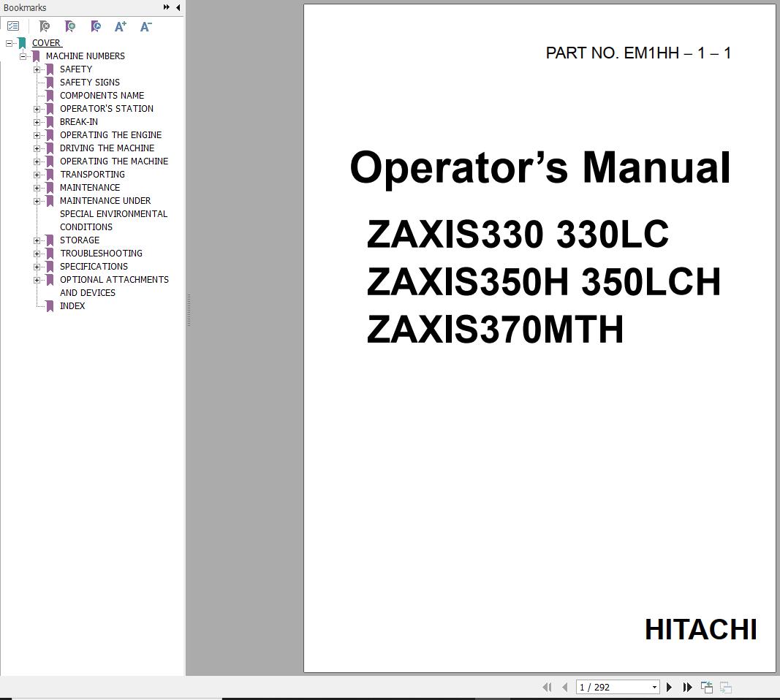The width and height of the screenshot is (780, 700).
Task: Expand the SPECIFICATIONS bookmark
Action: (37, 267)
